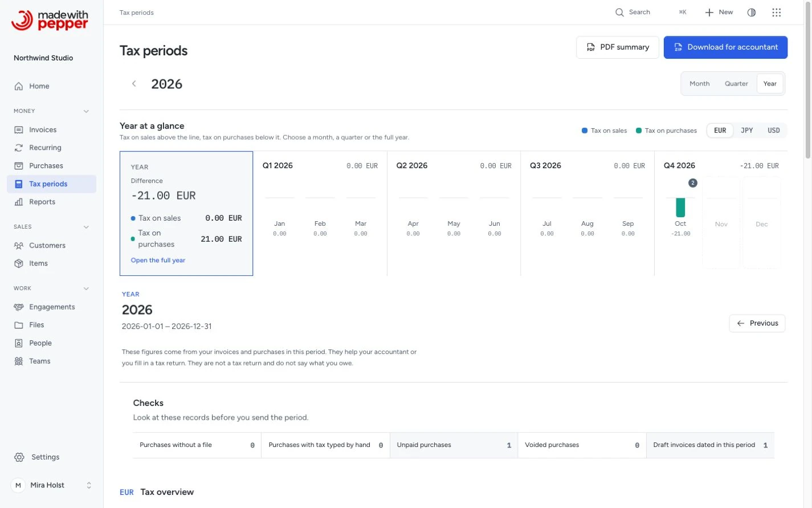Open Files in the sidebar

coord(51,325)
